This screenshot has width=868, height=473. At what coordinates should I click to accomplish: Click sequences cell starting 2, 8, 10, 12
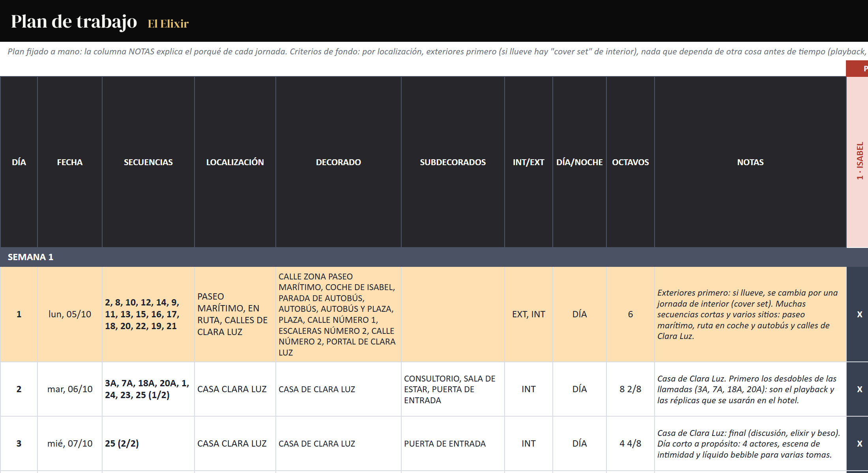148,314
